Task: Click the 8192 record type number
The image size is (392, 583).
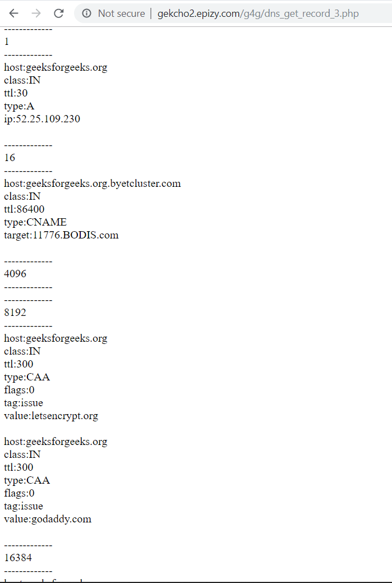Action: (x=15, y=313)
